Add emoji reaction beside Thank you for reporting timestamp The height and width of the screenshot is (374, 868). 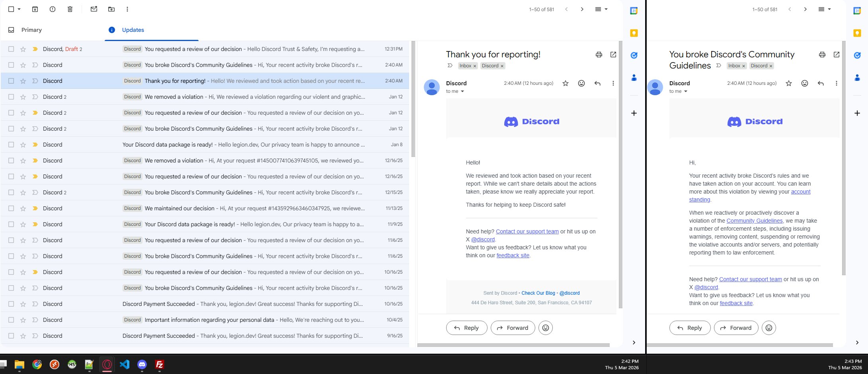click(581, 83)
